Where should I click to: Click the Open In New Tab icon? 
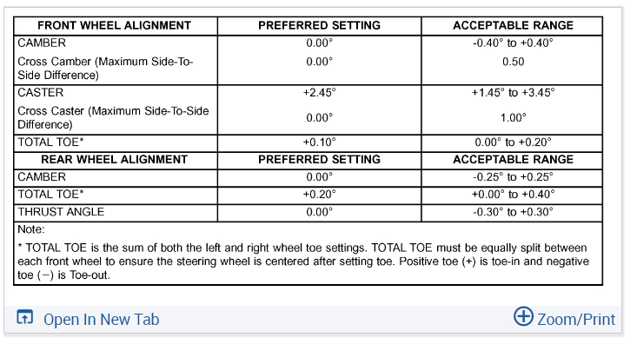[25, 319]
